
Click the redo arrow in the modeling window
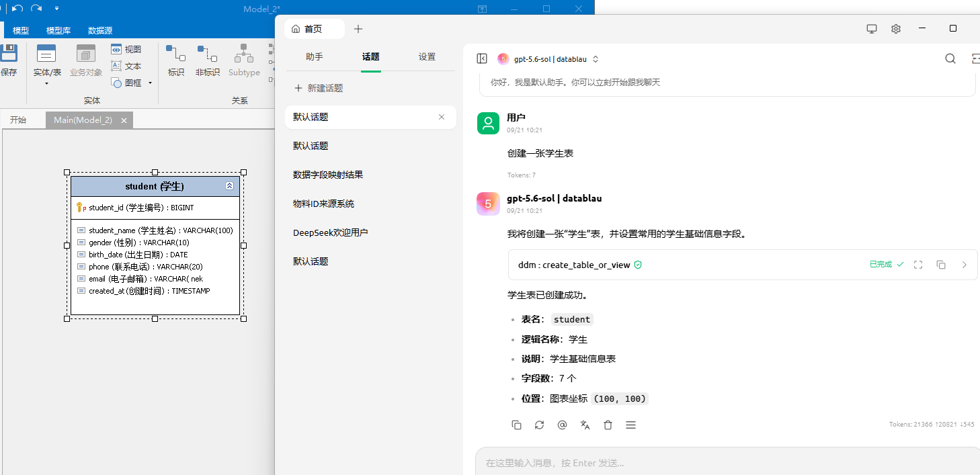coord(36,8)
